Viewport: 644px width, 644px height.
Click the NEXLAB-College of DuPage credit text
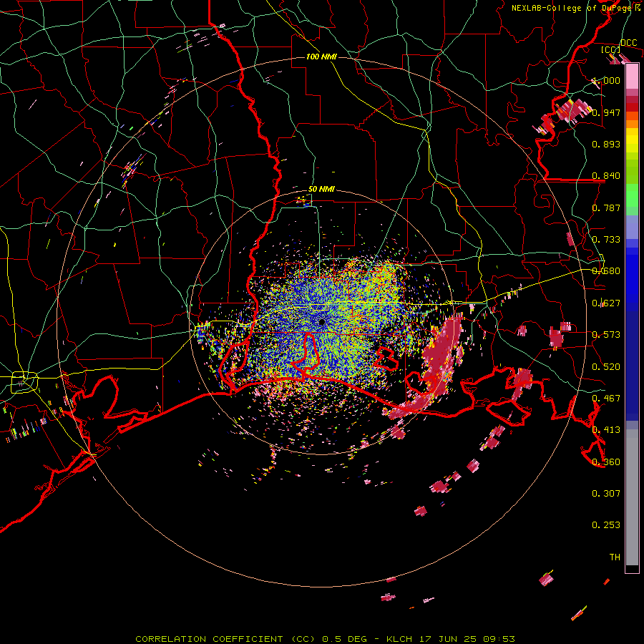pyautogui.click(x=576, y=8)
